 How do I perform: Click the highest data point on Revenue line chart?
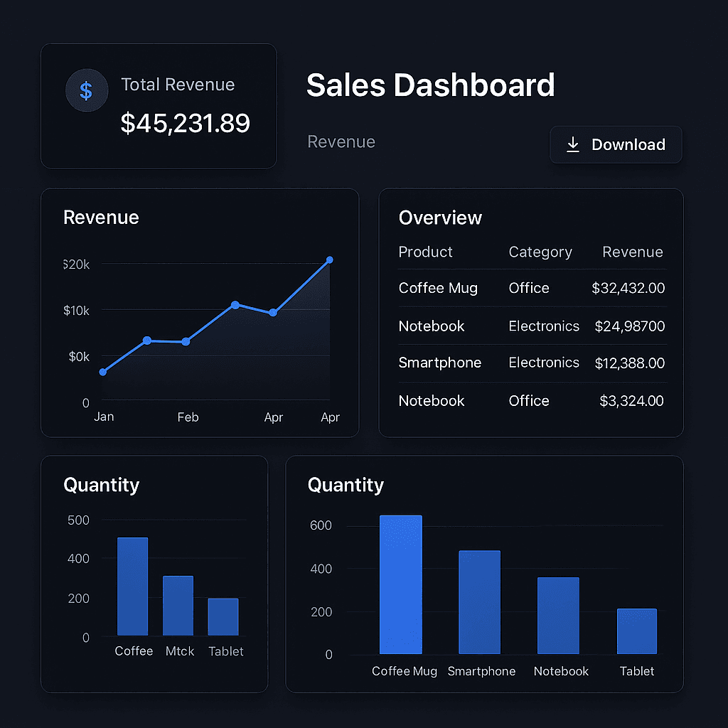329,260
